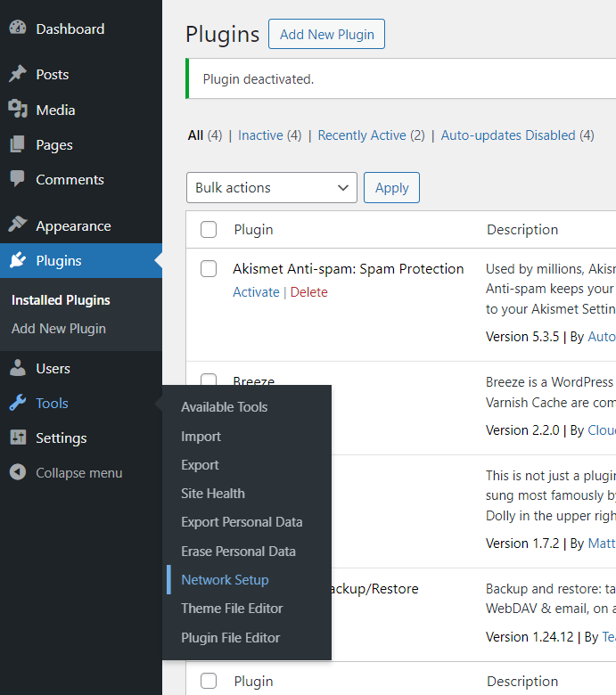
Task: Open Add New Plugin in sidebar submenu
Action: (x=59, y=329)
